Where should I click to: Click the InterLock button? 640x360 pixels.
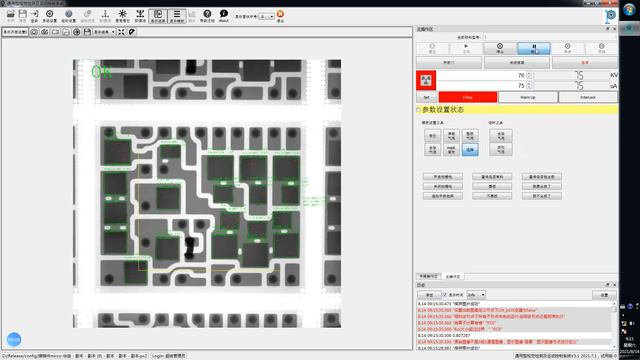(588, 97)
